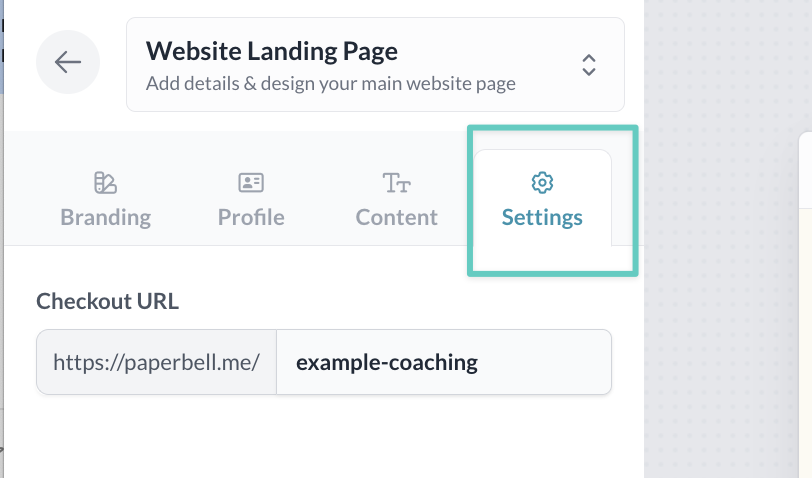Click the Content typography icon
The image size is (812, 478).
(x=396, y=182)
